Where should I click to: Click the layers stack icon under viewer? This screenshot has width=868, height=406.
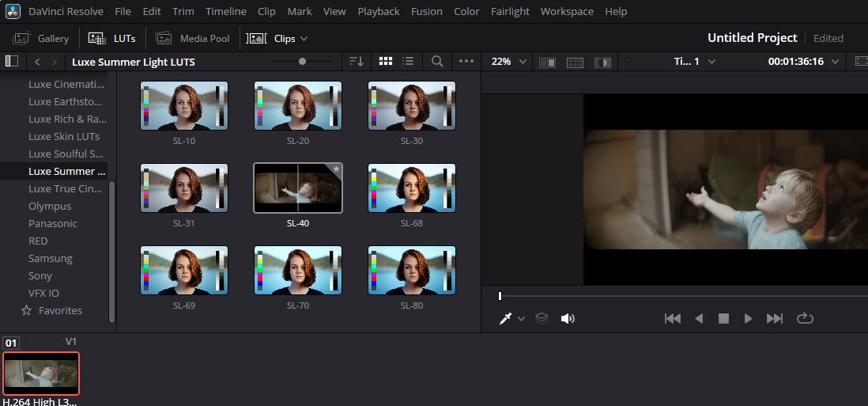click(542, 318)
